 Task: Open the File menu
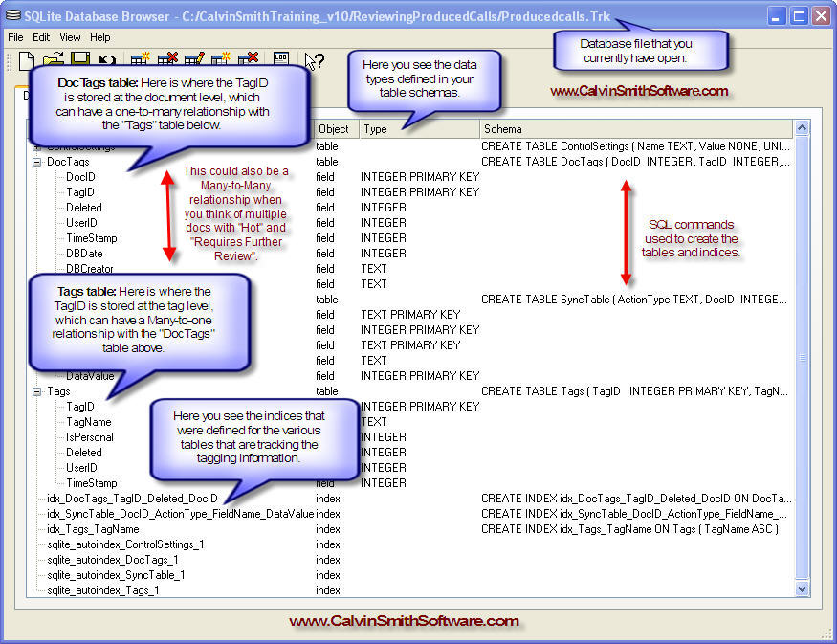click(15, 37)
